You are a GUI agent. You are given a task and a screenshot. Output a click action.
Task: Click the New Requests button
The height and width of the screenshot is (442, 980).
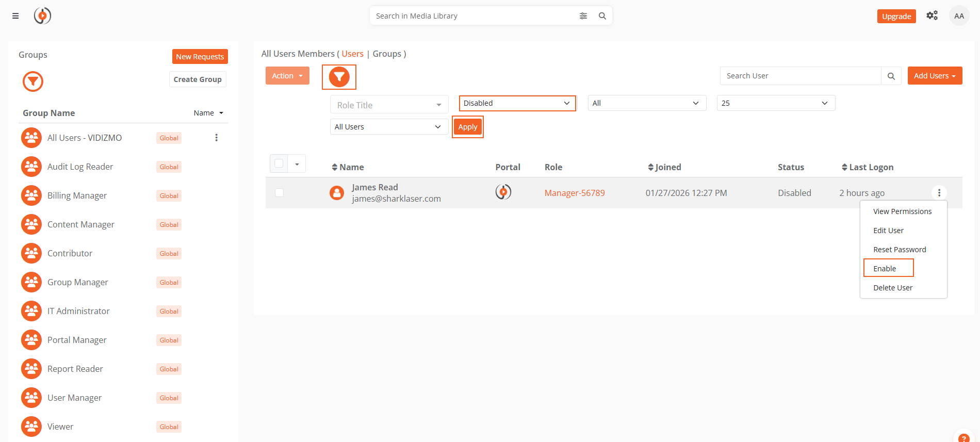[200, 57]
